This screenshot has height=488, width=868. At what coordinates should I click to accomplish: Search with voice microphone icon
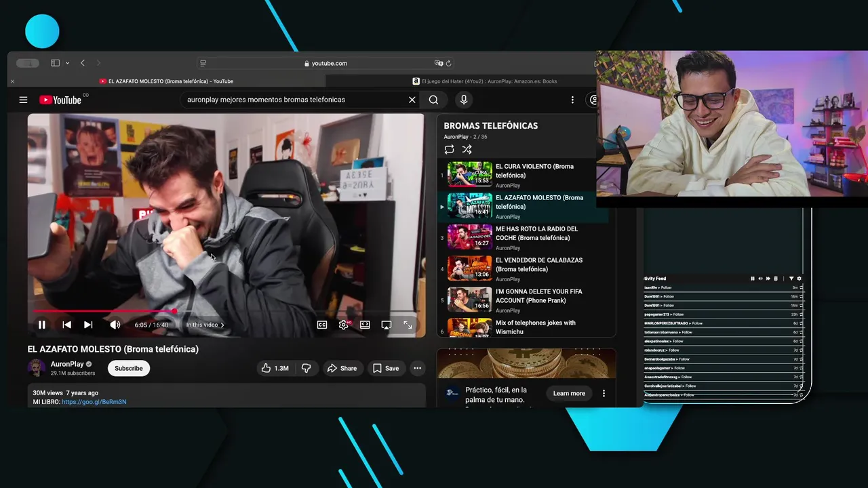point(464,100)
